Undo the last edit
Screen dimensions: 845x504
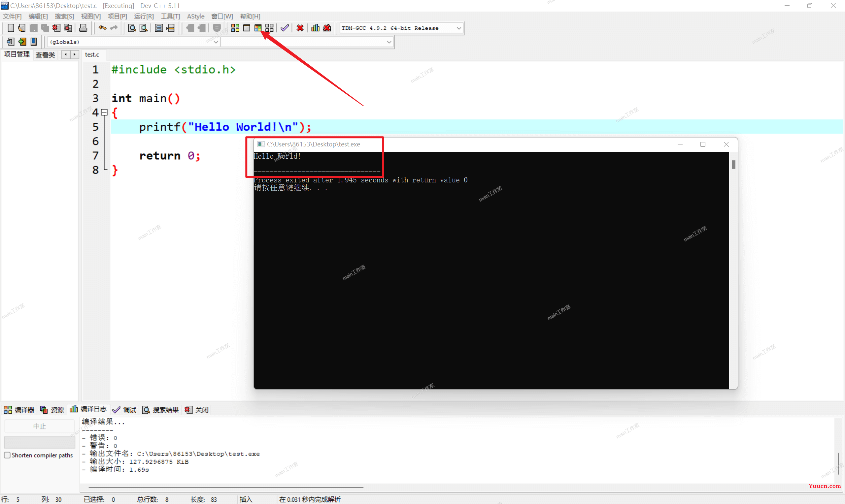pos(102,28)
